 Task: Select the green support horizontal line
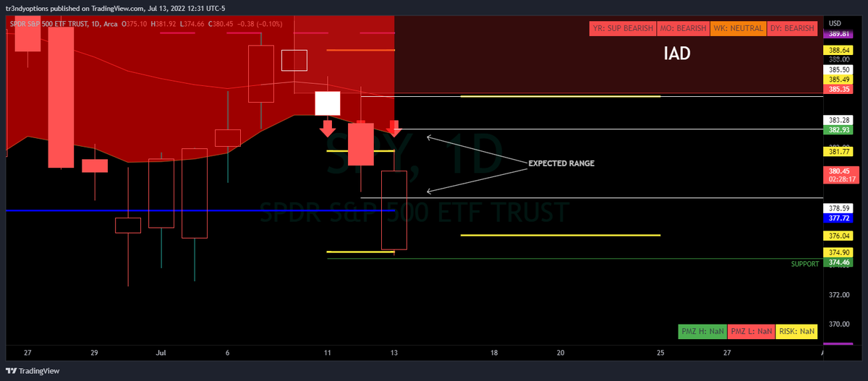coord(575,258)
